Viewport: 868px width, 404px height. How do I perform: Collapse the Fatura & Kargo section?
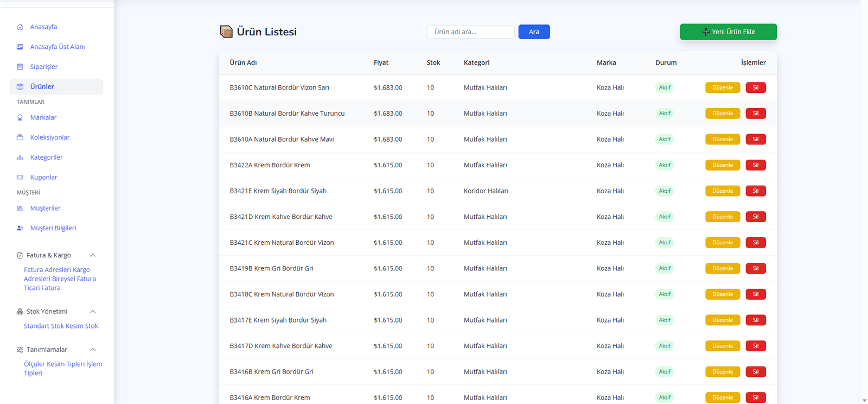pos(93,255)
